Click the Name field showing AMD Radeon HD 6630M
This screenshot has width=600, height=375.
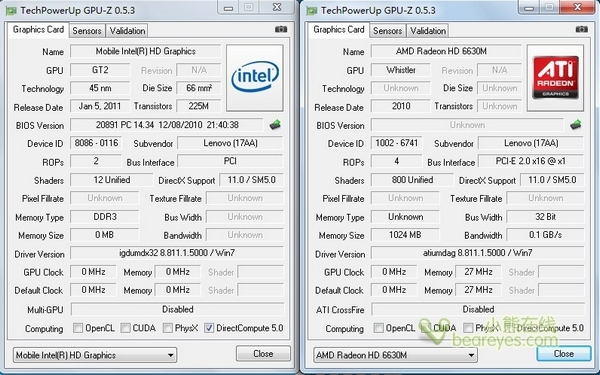tap(446, 51)
